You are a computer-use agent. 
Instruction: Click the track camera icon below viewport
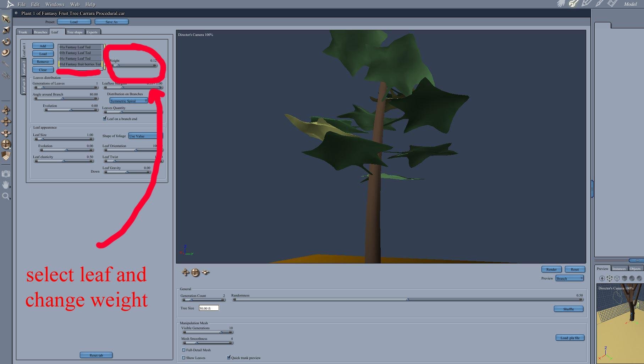[x=205, y=272]
